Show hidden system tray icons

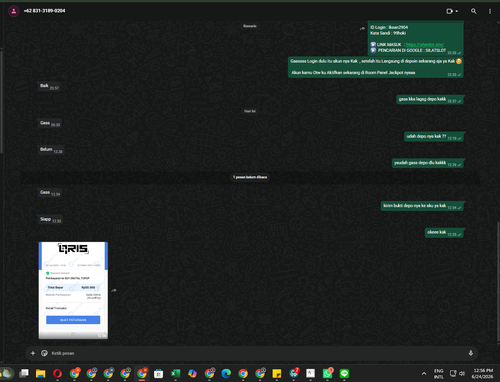[x=424, y=374]
